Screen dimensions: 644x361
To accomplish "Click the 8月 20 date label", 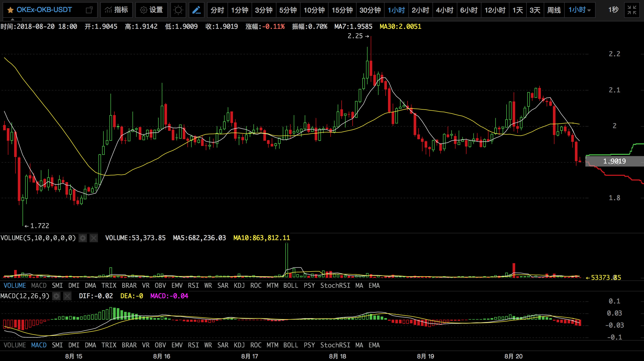I will [x=513, y=356].
